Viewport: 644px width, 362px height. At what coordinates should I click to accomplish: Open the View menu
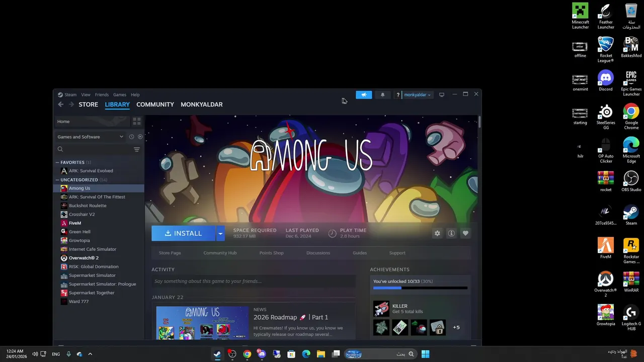86,95
